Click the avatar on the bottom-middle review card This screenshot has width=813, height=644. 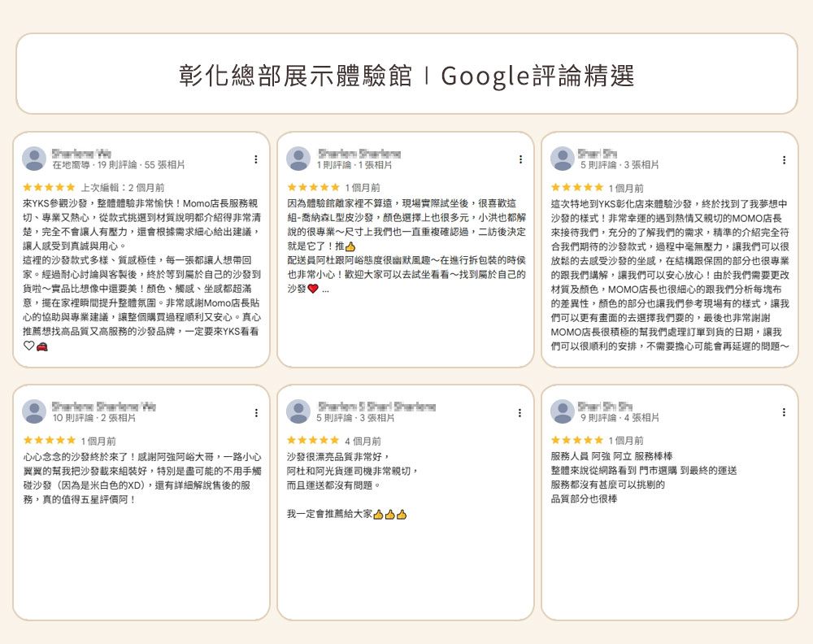[299, 411]
